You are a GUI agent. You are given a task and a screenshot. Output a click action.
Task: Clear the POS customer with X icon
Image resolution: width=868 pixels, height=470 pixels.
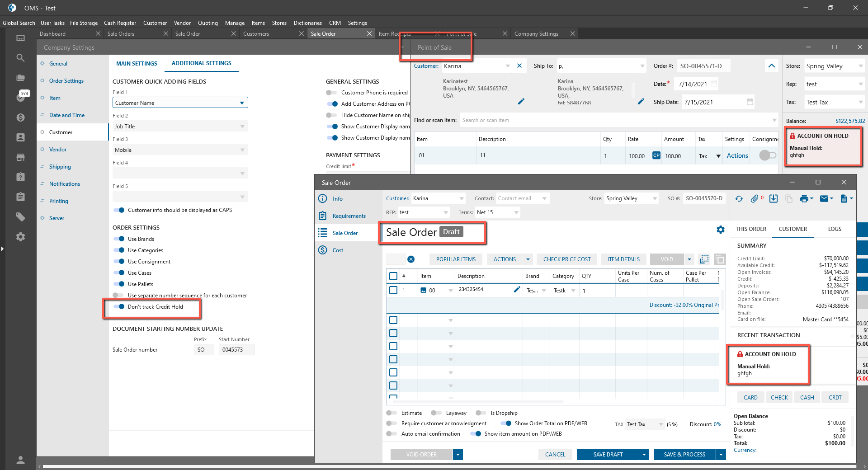coord(519,66)
